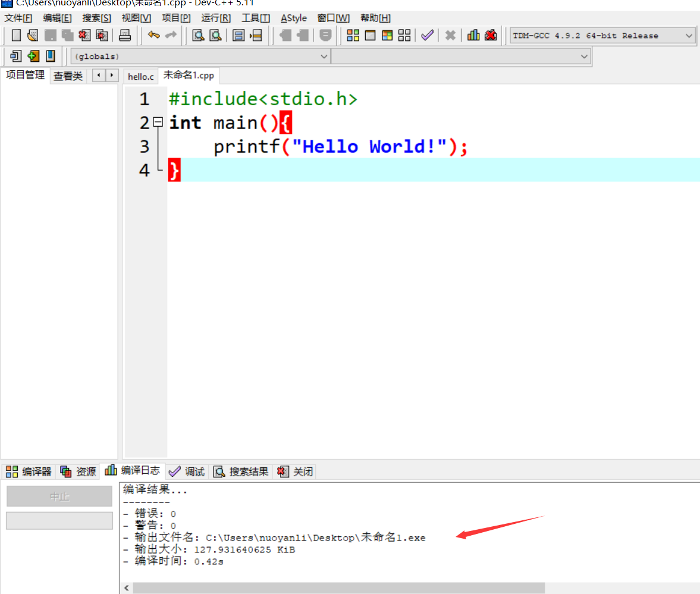Click the Open file toolbar icon
Image resolution: width=700 pixels, height=594 pixels.
(33, 35)
